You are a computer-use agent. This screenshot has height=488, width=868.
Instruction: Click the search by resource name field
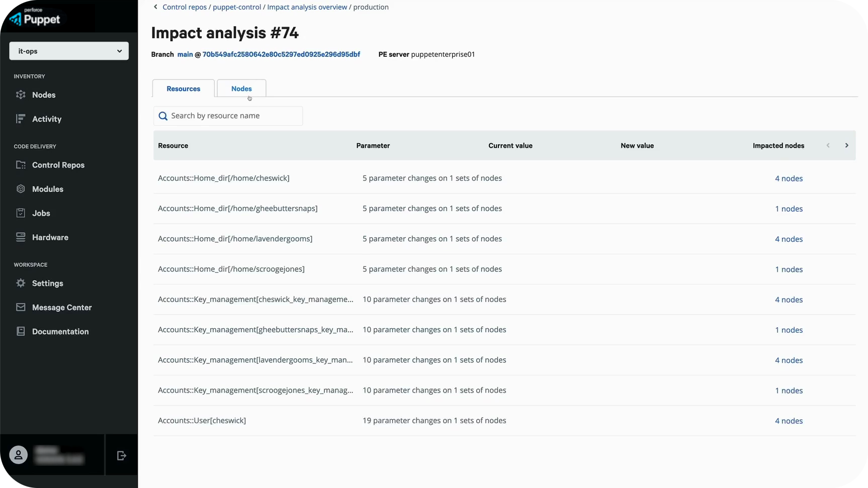[x=228, y=116]
